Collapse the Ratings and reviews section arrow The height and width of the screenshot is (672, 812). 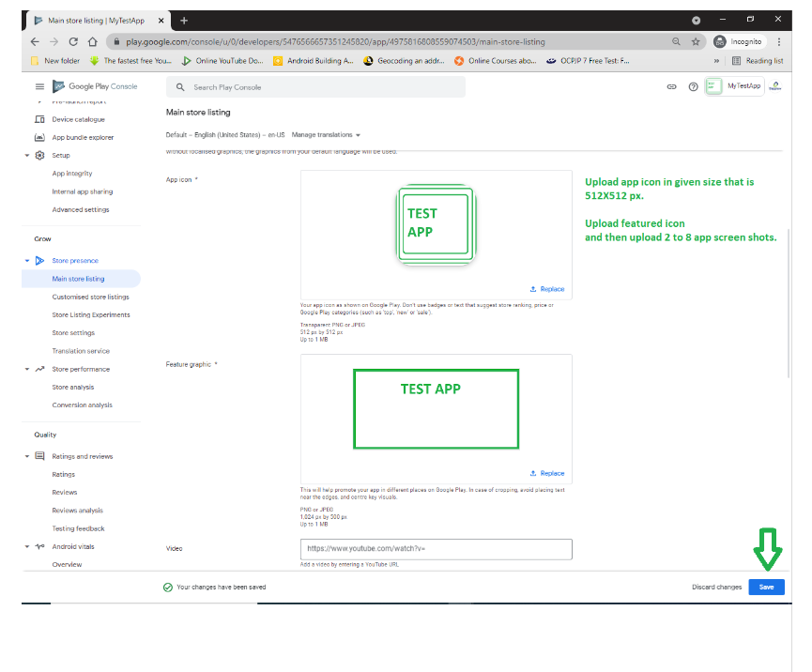tap(27, 456)
